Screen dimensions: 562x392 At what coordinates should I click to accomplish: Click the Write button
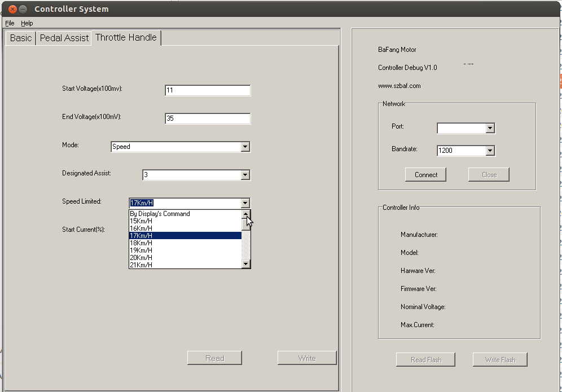307,358
